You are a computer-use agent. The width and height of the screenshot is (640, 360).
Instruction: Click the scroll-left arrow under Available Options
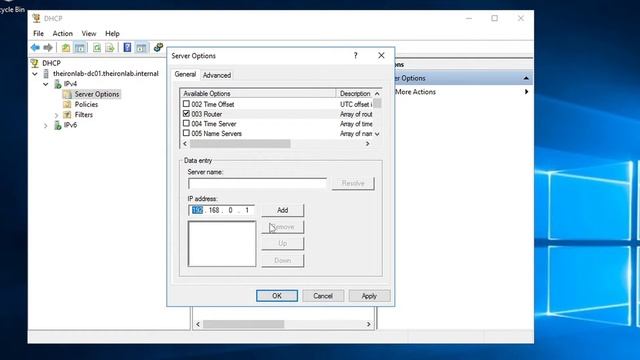[185, 144]
